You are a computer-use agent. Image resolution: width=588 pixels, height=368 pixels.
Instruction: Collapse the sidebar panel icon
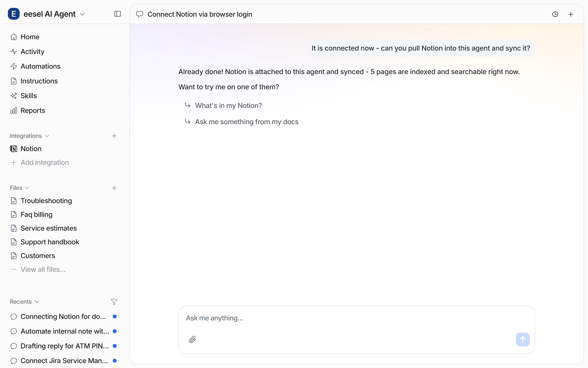tap(118, 14)
